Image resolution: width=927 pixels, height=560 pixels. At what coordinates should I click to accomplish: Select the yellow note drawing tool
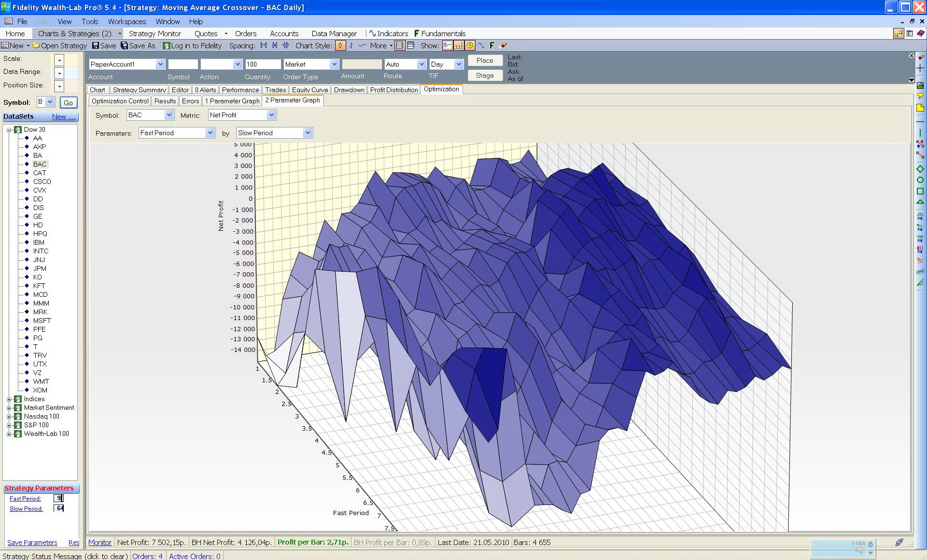point(920,108)
